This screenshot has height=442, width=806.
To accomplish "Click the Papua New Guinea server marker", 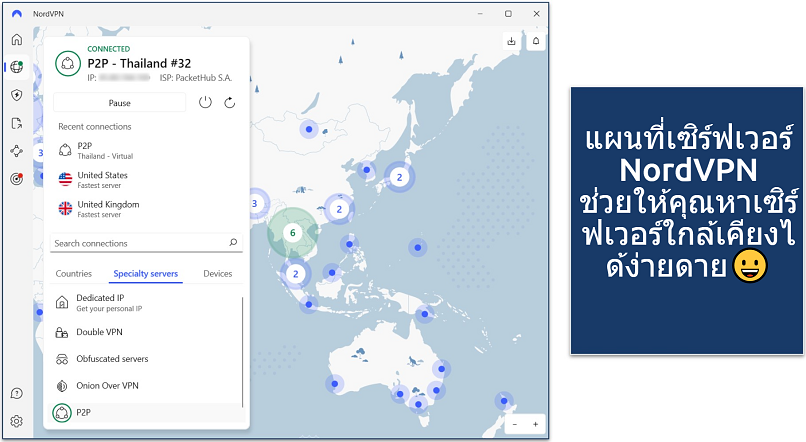I will coord(425,314).
